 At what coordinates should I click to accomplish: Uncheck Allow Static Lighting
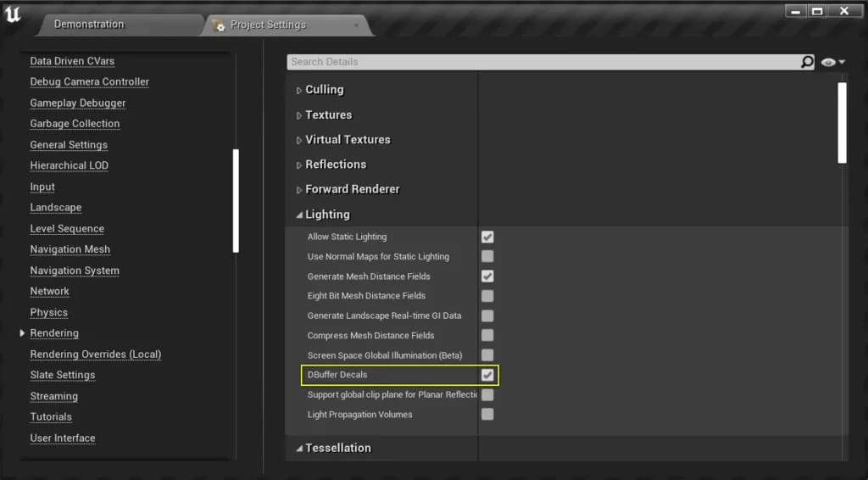click(x=487, y=237)
